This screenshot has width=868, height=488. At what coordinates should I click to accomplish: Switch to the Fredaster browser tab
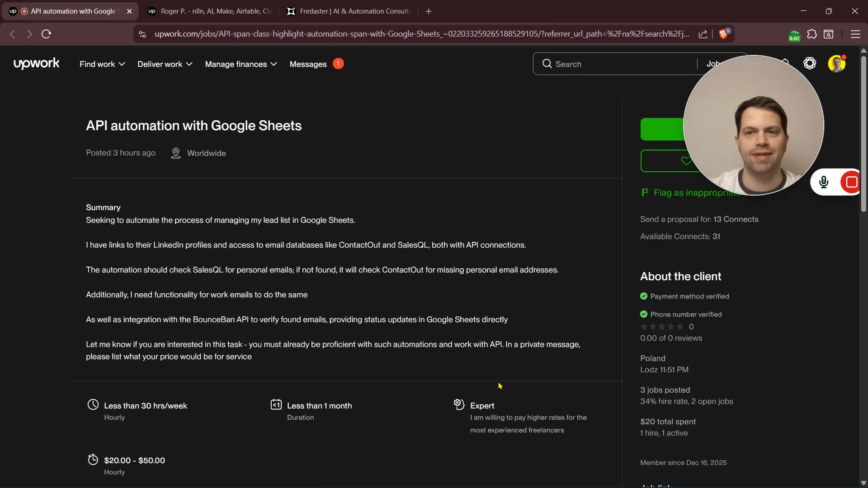point(350,11)
